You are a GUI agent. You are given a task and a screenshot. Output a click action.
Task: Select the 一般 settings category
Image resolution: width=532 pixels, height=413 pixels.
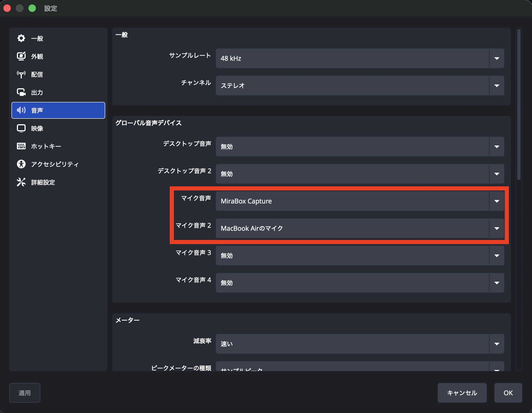click(x=58, y=38)
